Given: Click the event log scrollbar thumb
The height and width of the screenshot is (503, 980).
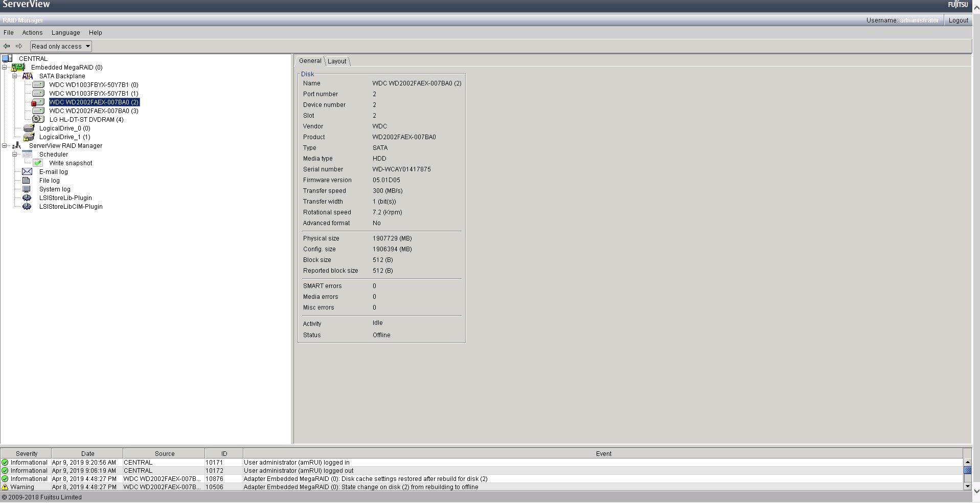Looking at the screenshot, I should (x=967, y=470).
